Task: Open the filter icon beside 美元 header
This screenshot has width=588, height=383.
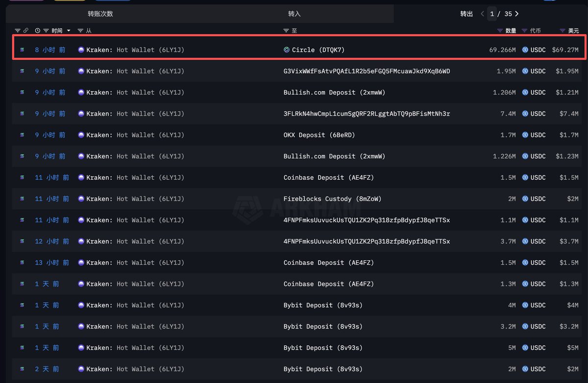Action: [x=562, y=30]
